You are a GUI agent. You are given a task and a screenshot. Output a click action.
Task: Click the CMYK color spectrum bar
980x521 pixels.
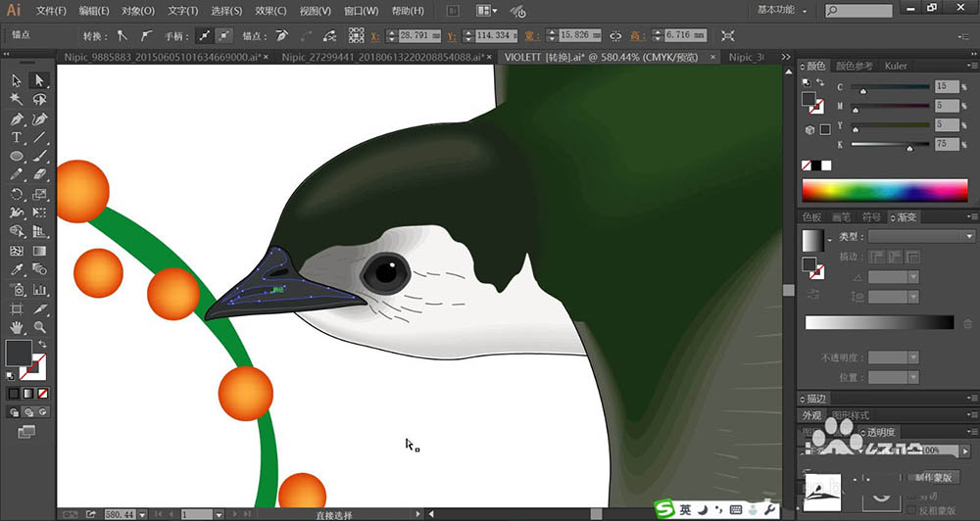click(884, 191)
